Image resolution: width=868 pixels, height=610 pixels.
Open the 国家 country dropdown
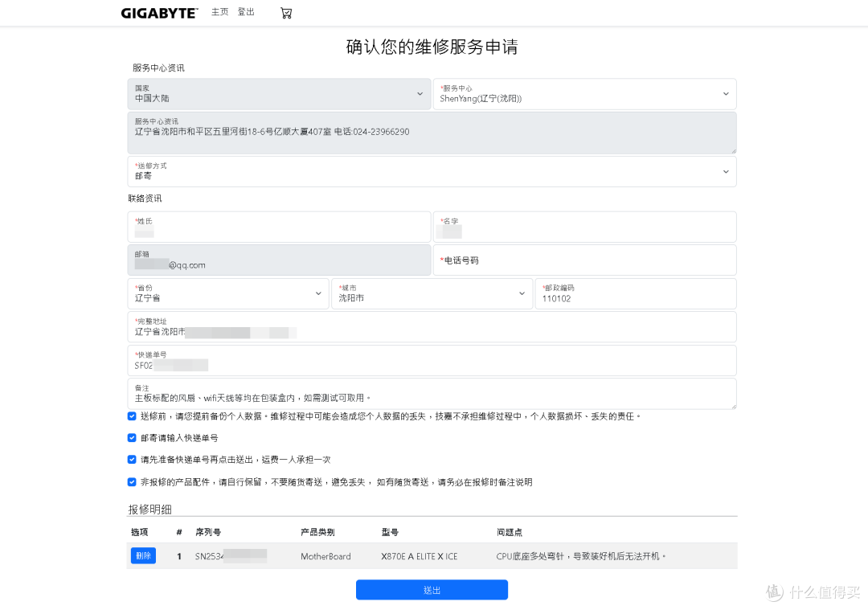(x=279, y=94)
